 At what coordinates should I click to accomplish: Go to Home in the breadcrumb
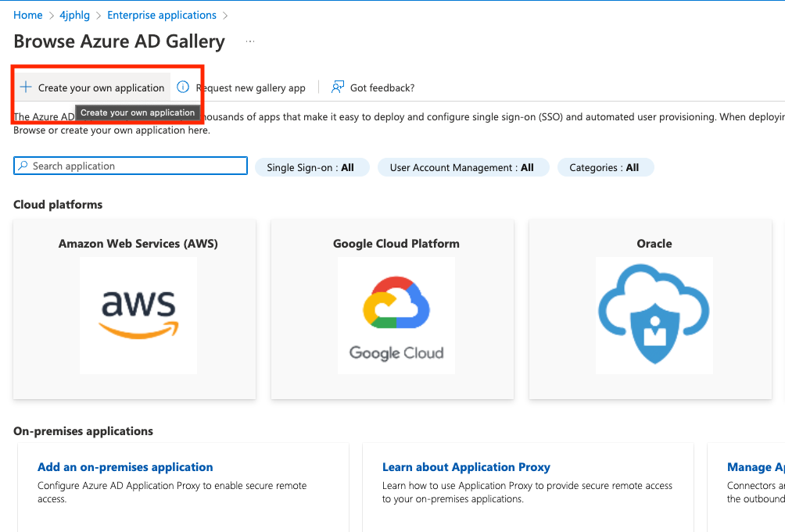tap(28, 15)
